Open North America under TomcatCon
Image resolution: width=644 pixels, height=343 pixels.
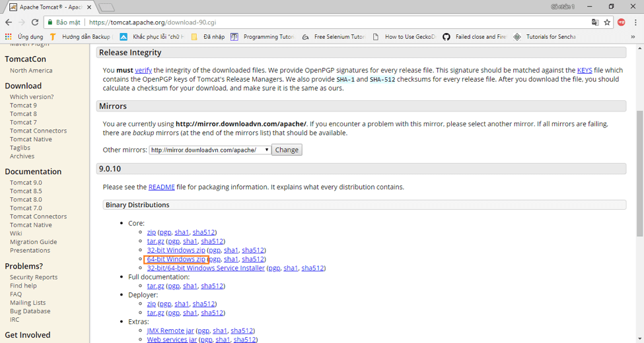[x=31, y=70]
